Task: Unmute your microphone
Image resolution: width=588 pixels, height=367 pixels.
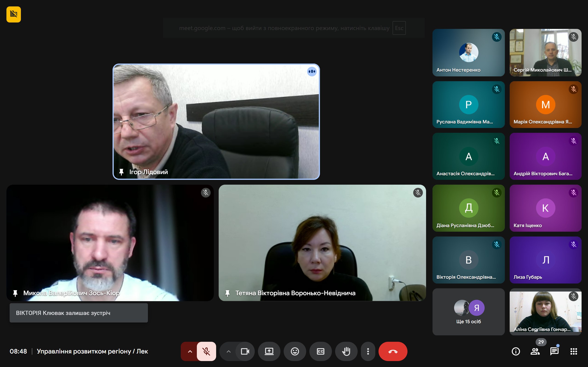Action: (x=206, y=351)
